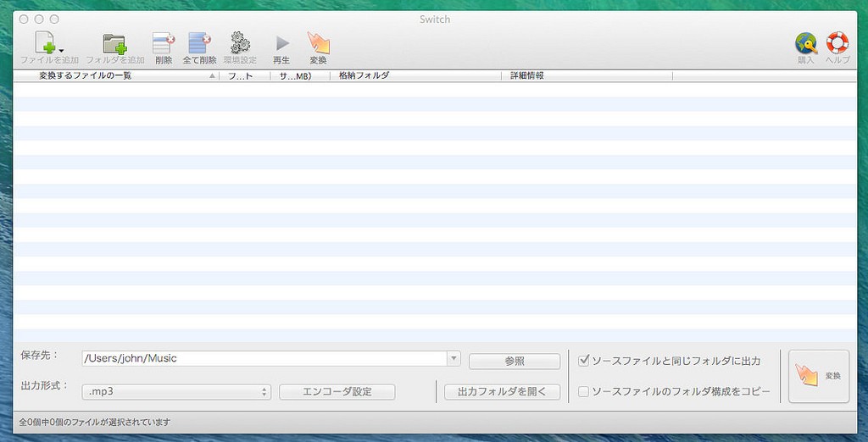Expand the save destination dropdown arrow
The width and height of the screenshot is (868, 442).
coord(454,358)
